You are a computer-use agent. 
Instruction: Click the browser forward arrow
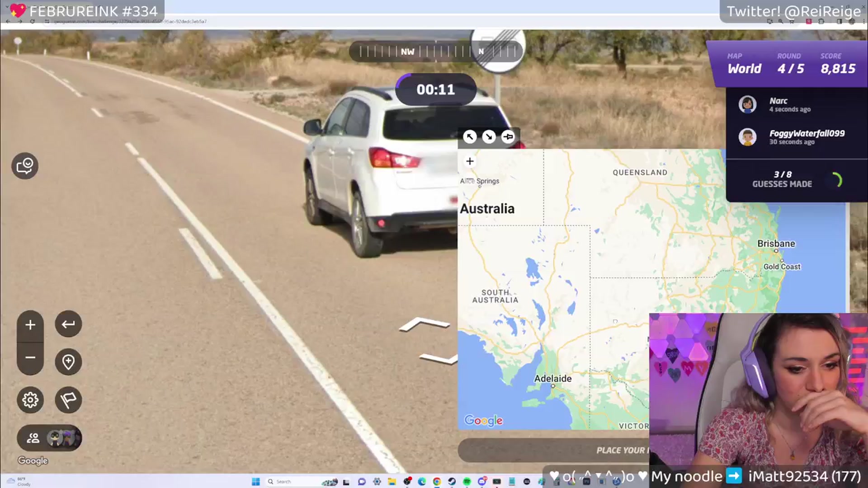(x=20, y=21)
